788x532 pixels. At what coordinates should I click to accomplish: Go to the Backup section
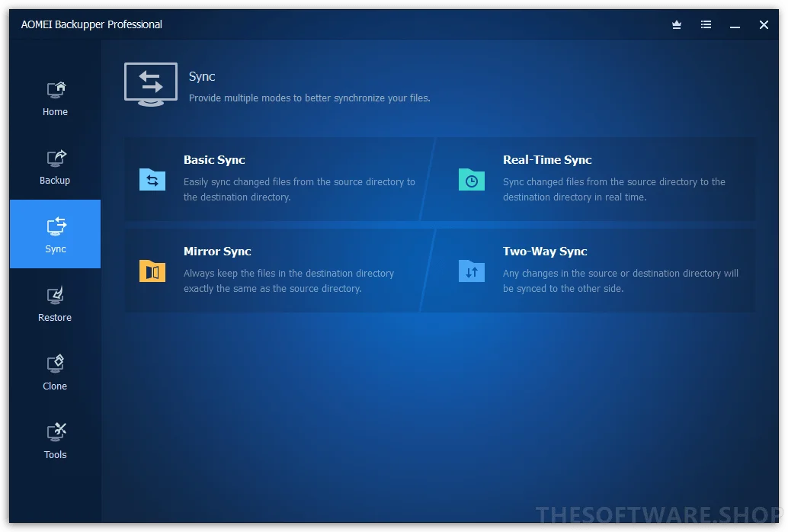[56, 168]
